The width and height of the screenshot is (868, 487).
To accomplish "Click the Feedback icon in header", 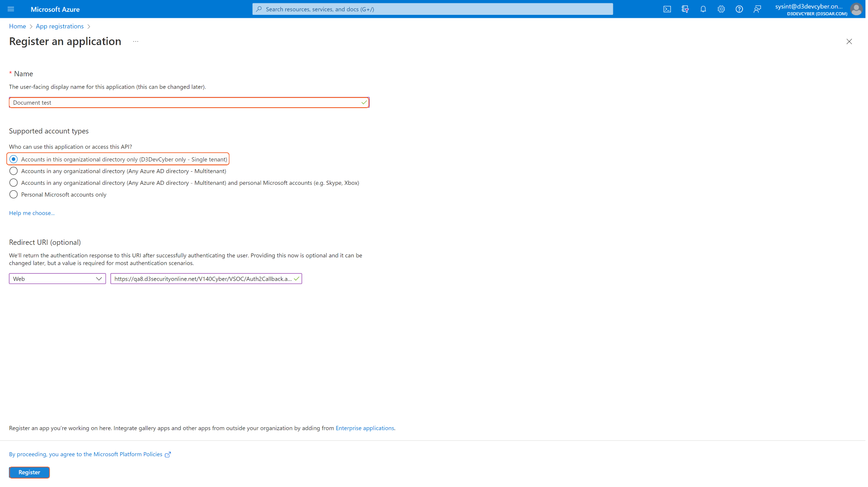I will click(x=757, y=9).
